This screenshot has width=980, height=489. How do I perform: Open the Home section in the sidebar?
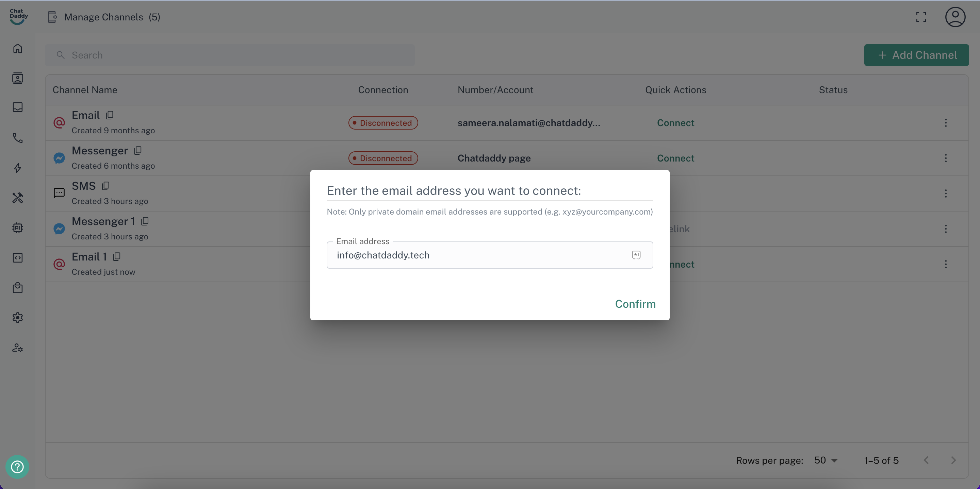[17, 48]
